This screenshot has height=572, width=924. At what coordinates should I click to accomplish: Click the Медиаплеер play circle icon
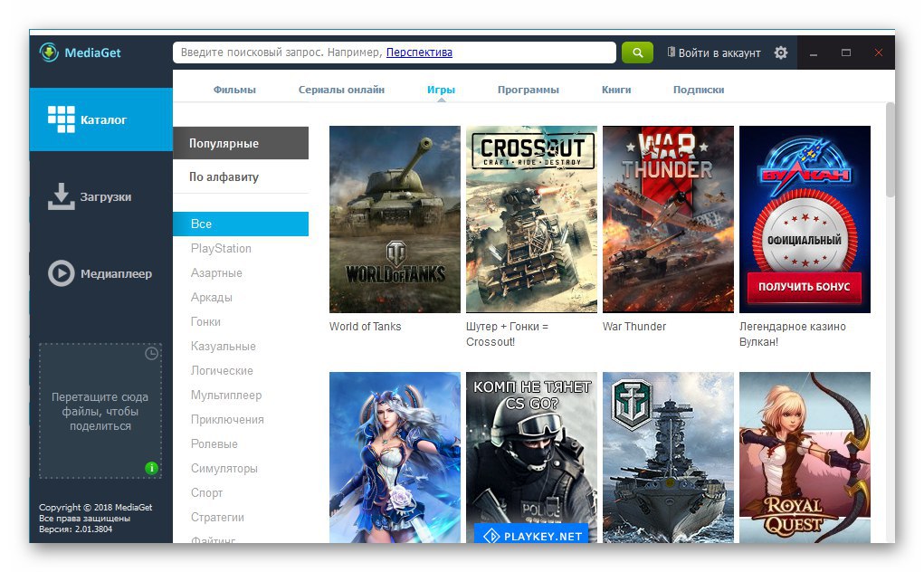pos(61,273)
